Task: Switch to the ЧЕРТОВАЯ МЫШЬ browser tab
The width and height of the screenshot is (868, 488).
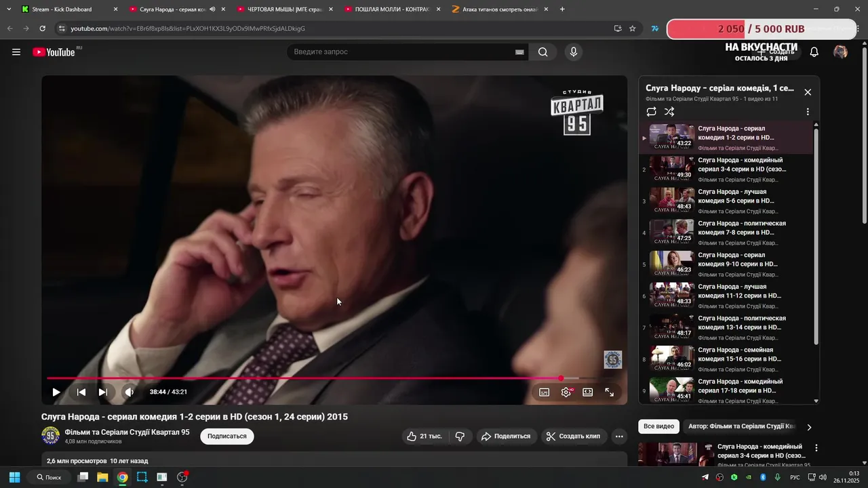Action: 285,9
